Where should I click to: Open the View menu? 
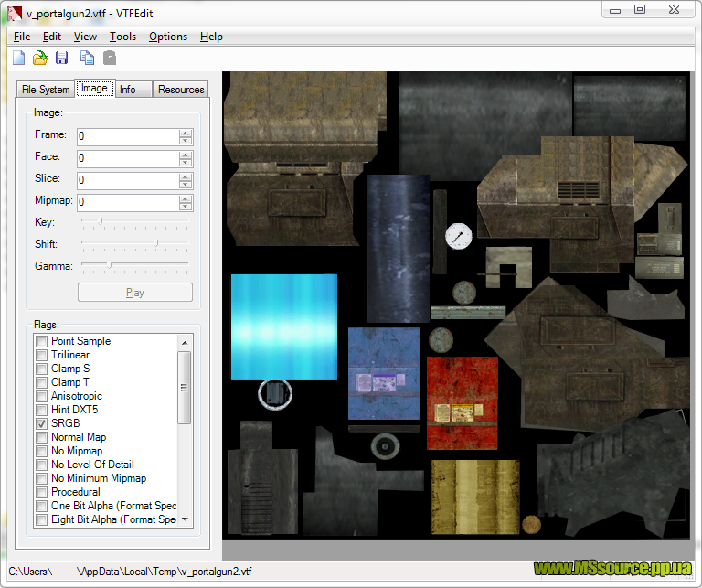pos(85,37)
